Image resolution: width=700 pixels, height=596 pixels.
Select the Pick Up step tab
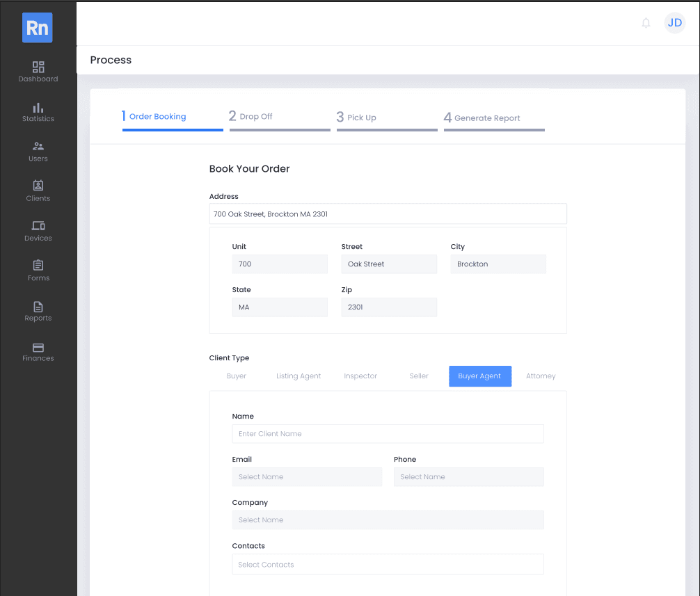click(386, 118)
